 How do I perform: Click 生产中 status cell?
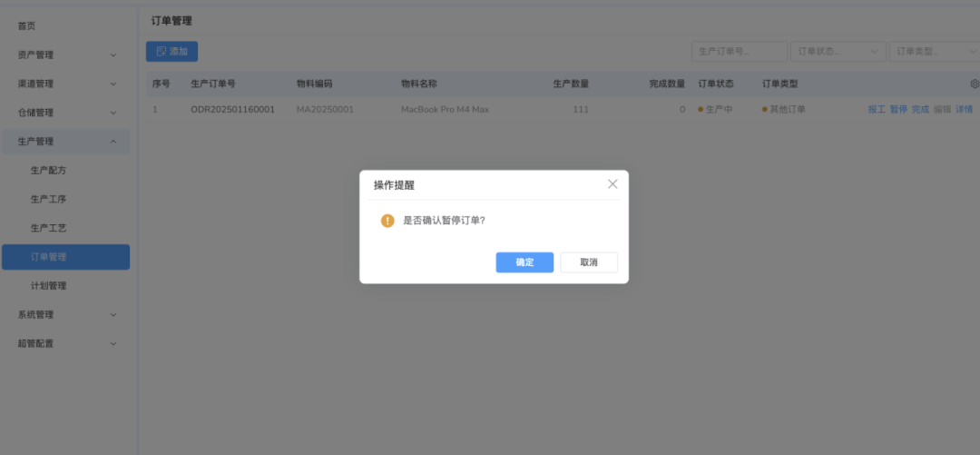click(715, 110)
